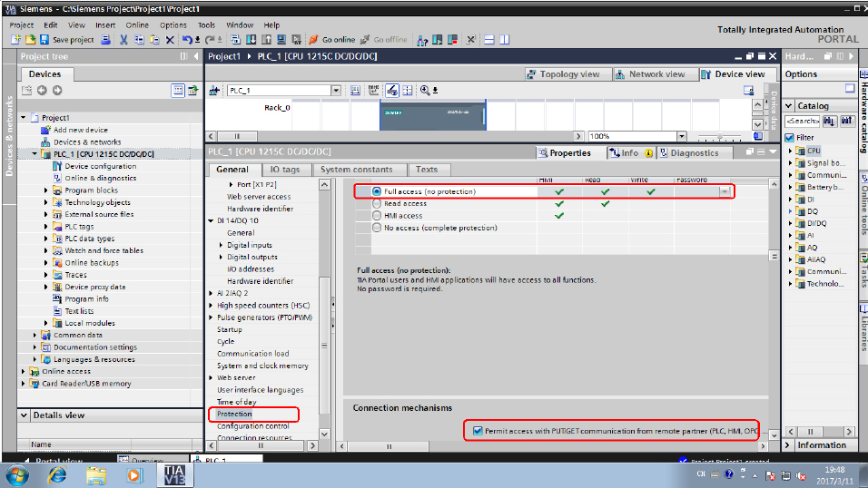The image size is (868, 488).
Task: Open the IO tags tab
Action: 284,170
